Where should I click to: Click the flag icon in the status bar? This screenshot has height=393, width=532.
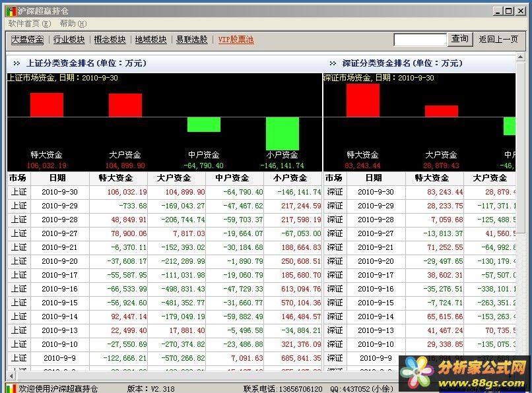tap(11, 388)
